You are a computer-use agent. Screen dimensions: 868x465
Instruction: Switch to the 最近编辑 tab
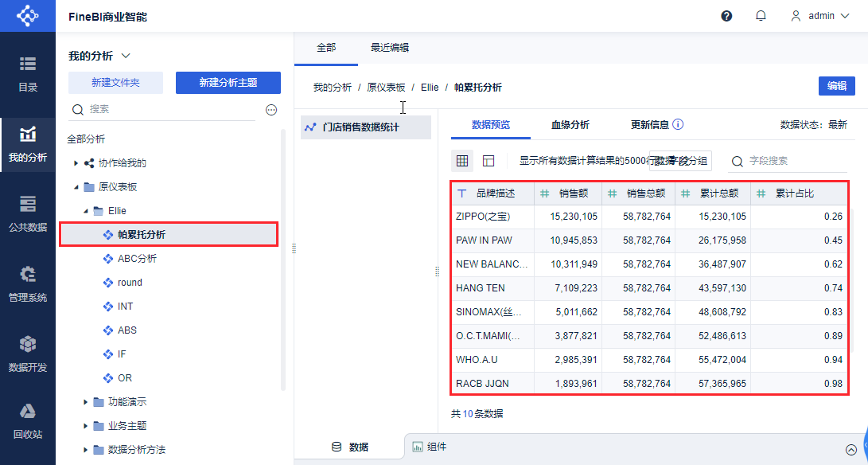pyautogui.click(x=390, y=48)
